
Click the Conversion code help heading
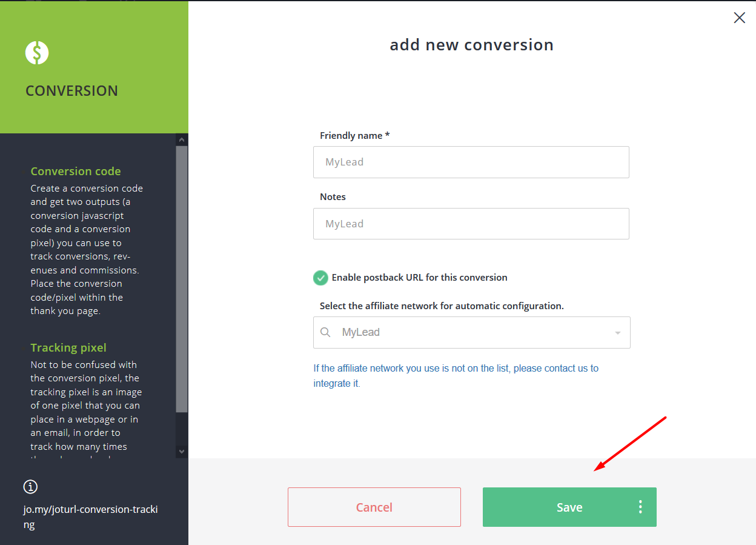(x=76, y=171)
